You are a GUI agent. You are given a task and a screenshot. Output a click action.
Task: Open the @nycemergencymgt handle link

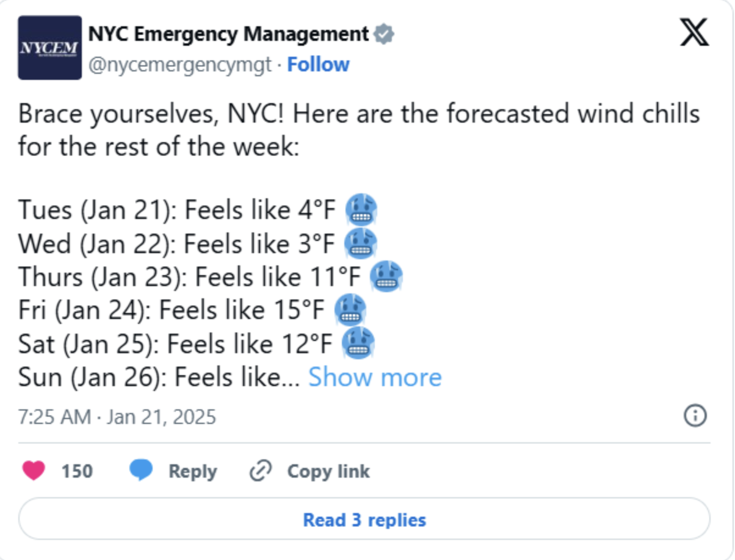point(179,65)
